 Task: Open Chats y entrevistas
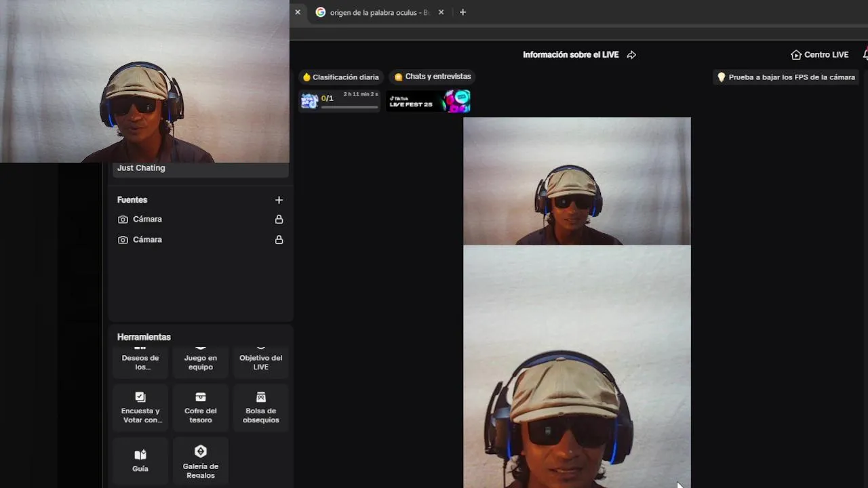point(432,77)
